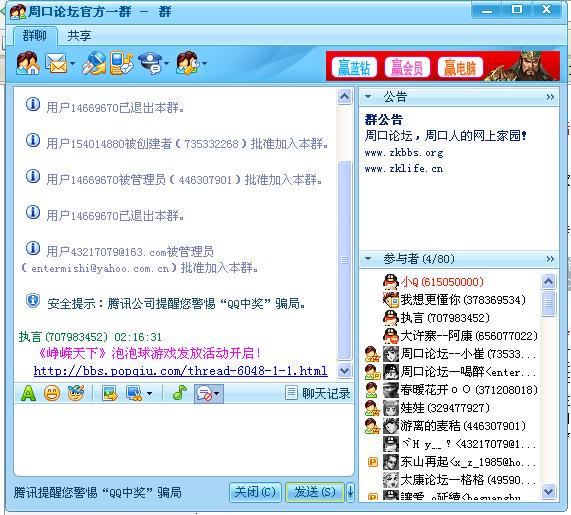Collapse the 公告 panel triangle
The height and width of the screenshot is (515, 571).
pyautogui.click(x=368, y=97)
